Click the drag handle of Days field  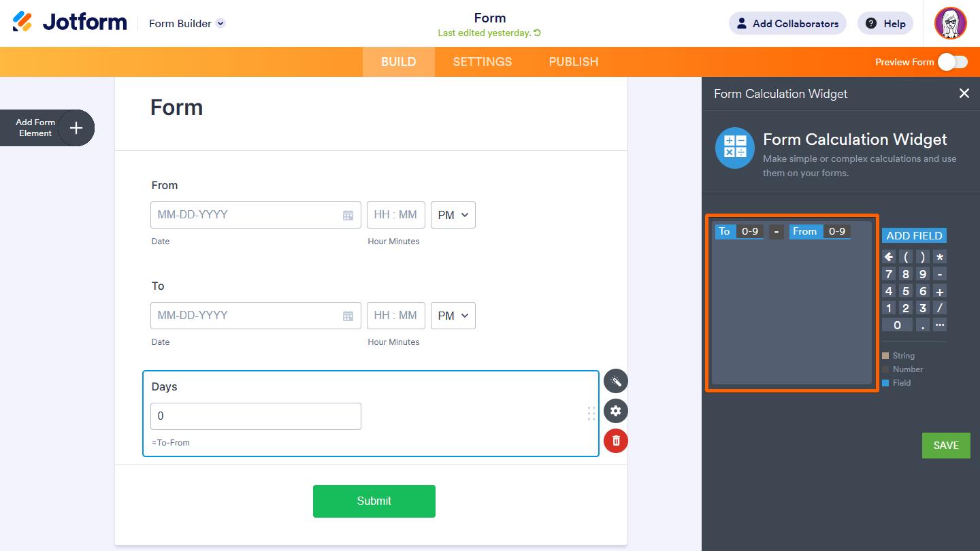591,413
